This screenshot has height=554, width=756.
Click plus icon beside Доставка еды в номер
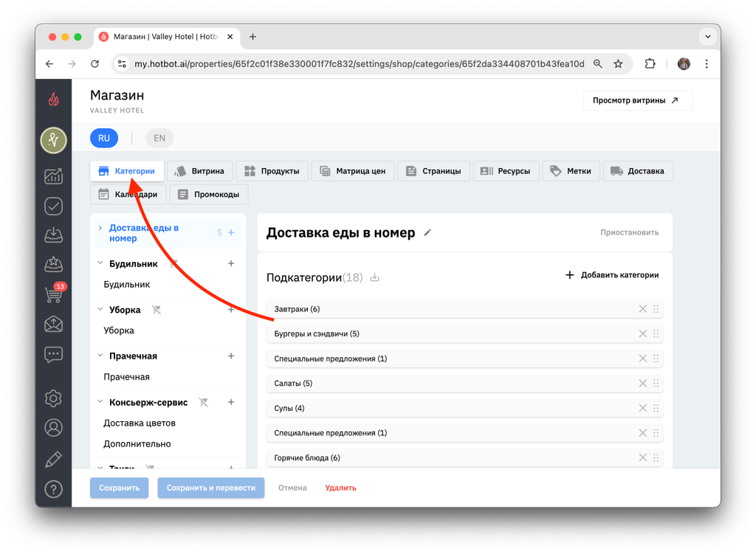tap(231, 232)
